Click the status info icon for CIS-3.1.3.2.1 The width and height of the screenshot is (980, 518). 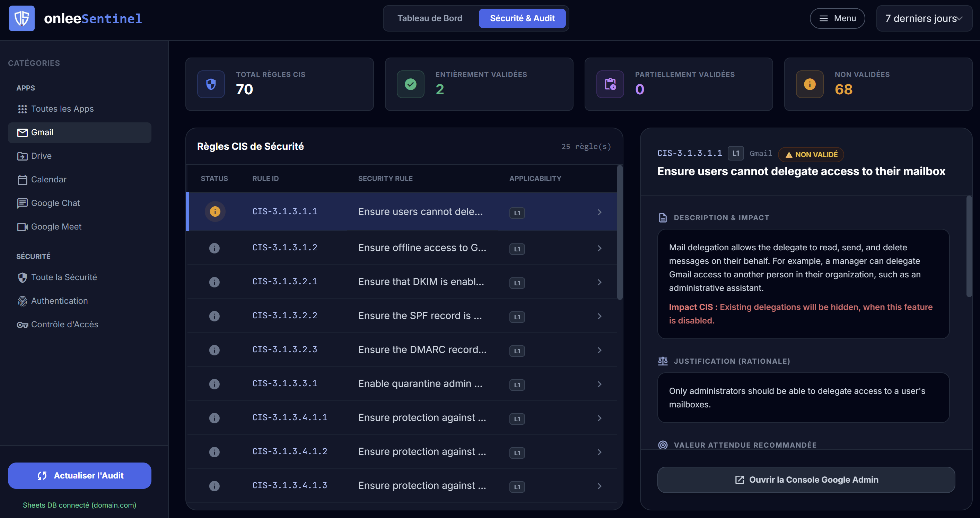(x=214, y=282)
